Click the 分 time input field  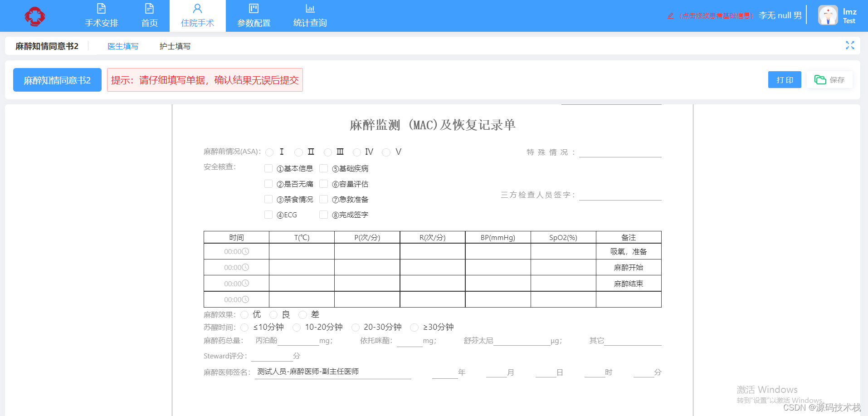(x=644, y=372)
